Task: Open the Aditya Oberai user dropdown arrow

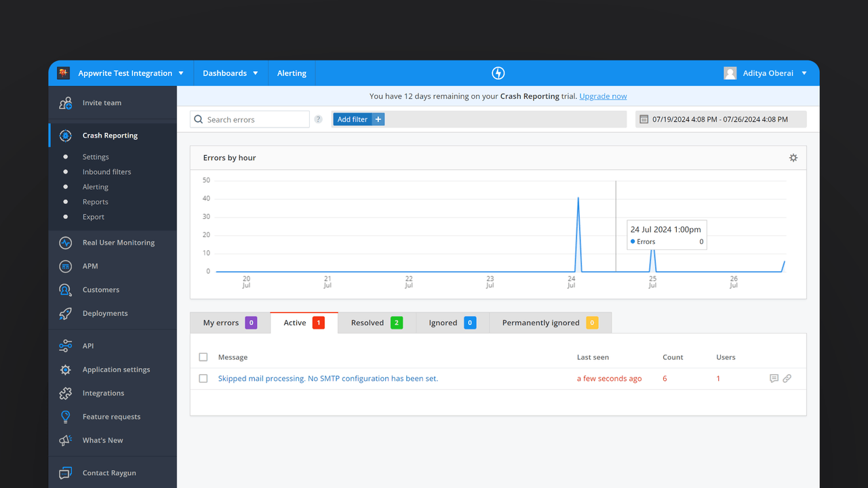Action: pos(804,73)
